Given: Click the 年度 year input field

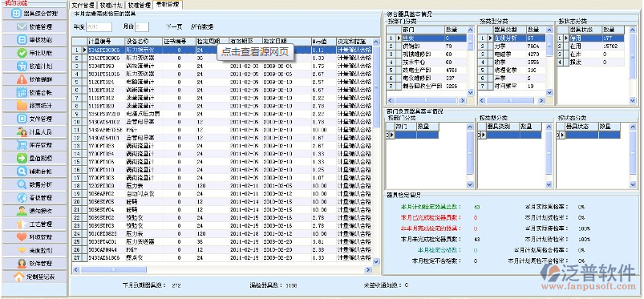Looking at the screenshot, I should click(99, 27).
